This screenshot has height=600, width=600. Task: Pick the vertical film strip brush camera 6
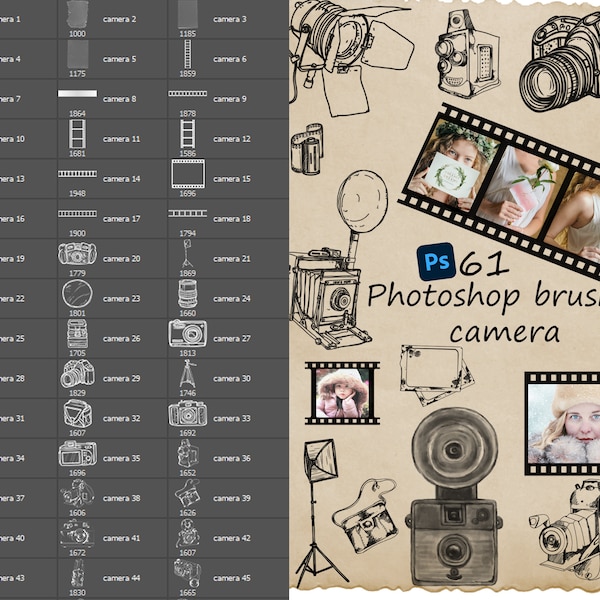(228, 59)
